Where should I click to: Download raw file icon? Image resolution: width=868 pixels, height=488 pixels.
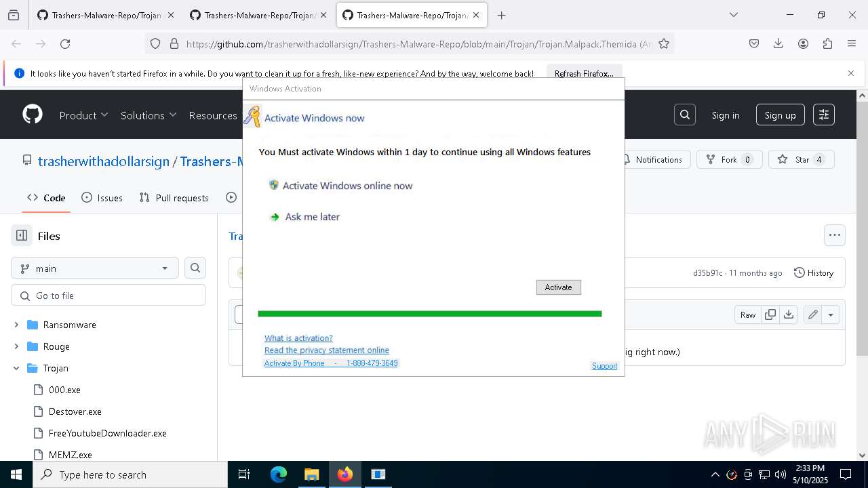(x=789, y=314)
